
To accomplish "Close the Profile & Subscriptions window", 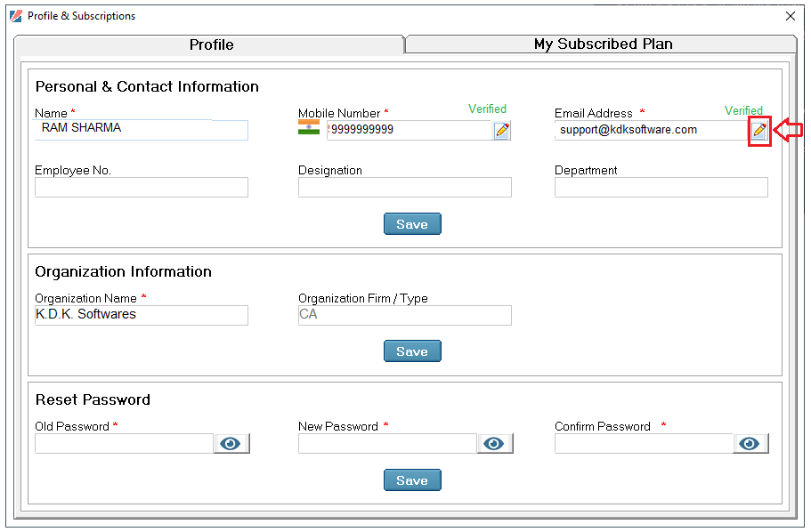I will (x=790, y=16).
